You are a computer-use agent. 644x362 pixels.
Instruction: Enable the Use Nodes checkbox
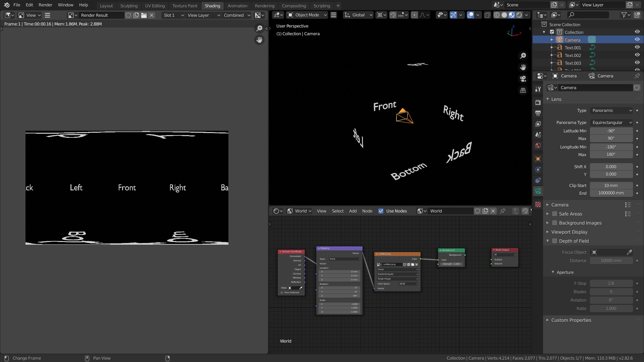click(x=381, y=211)
